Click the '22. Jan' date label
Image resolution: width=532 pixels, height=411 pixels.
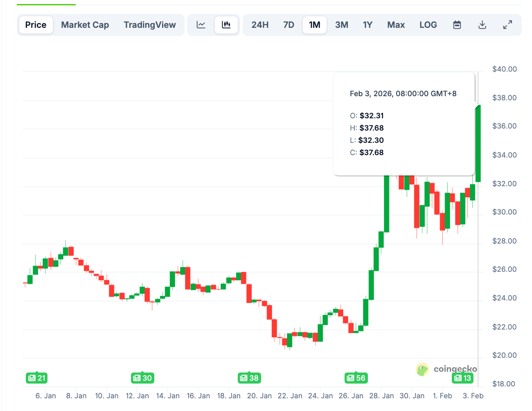tap(290, 396)
